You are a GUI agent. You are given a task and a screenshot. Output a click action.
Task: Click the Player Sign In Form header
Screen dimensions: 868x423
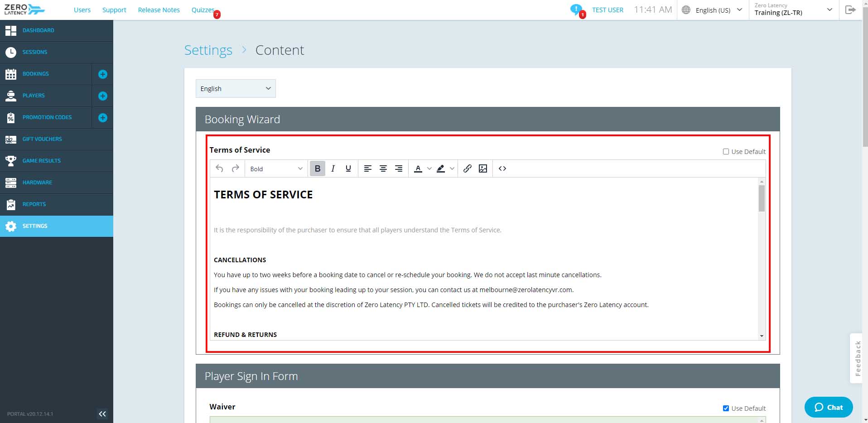(487, 376)
